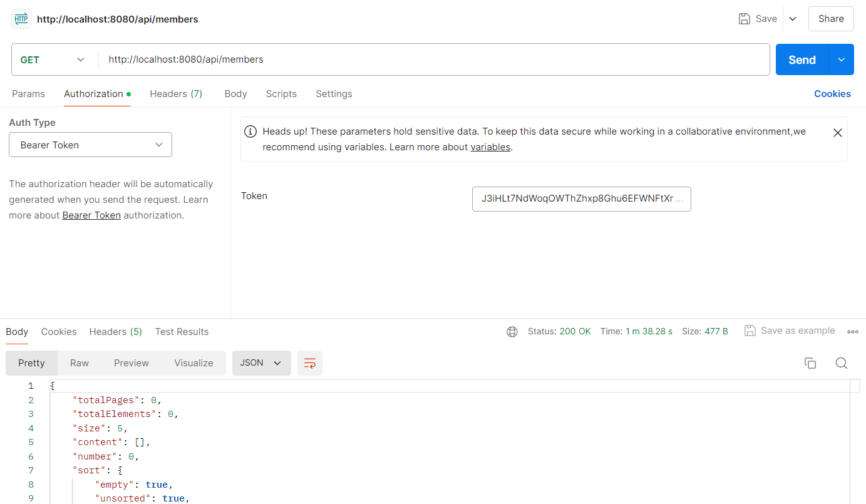The image size is (866, 504).
Task: Select the Authorization tab
Action: click(97, 94)
